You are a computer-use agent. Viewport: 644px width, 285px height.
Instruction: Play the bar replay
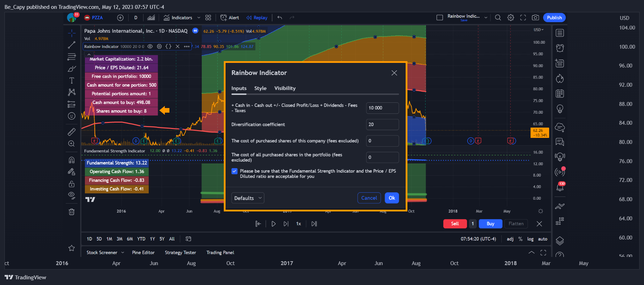pyautogui.click(x=274, y=224)
